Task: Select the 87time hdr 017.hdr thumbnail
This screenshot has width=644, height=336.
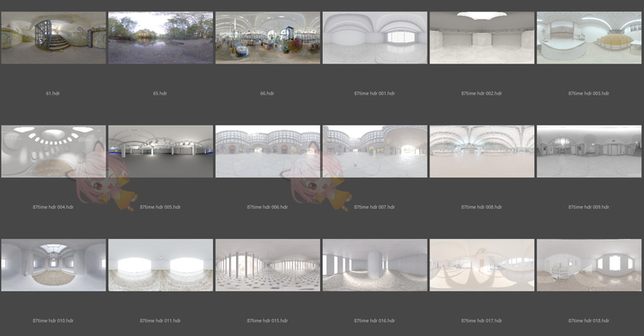Action: click(483, 266)
